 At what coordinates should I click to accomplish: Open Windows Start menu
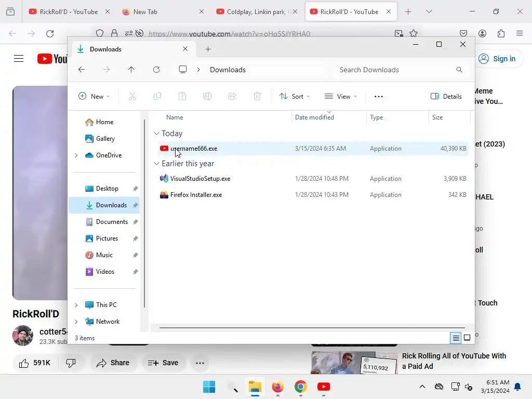point(209,387)
